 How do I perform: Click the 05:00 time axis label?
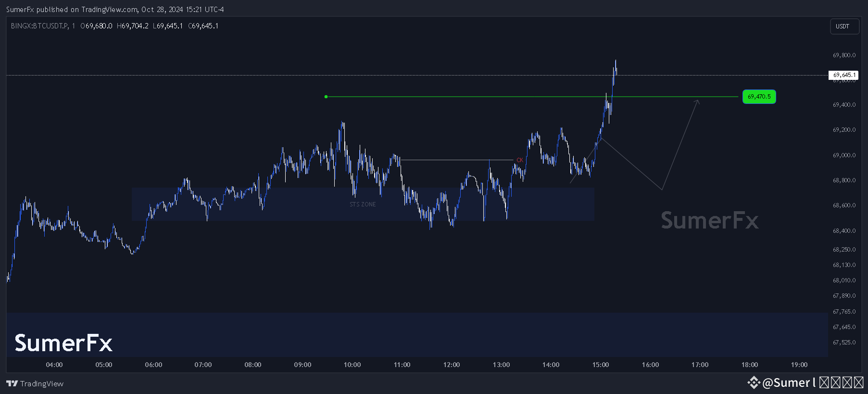pyautogui.click(x=104, y=365)
